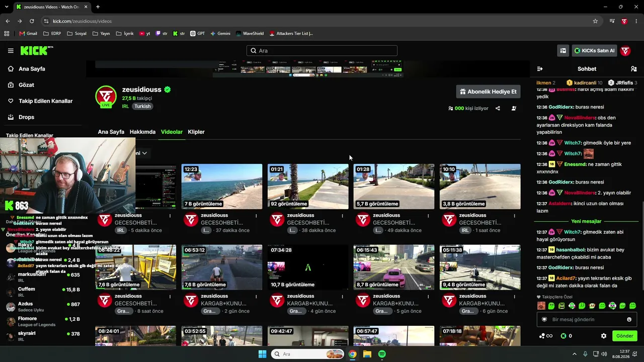The height and width of the screenshot is (362, 644).
Task: Click the zeusidiouss channel avatar with LIVE badge
Action: (x=106, y=97)
